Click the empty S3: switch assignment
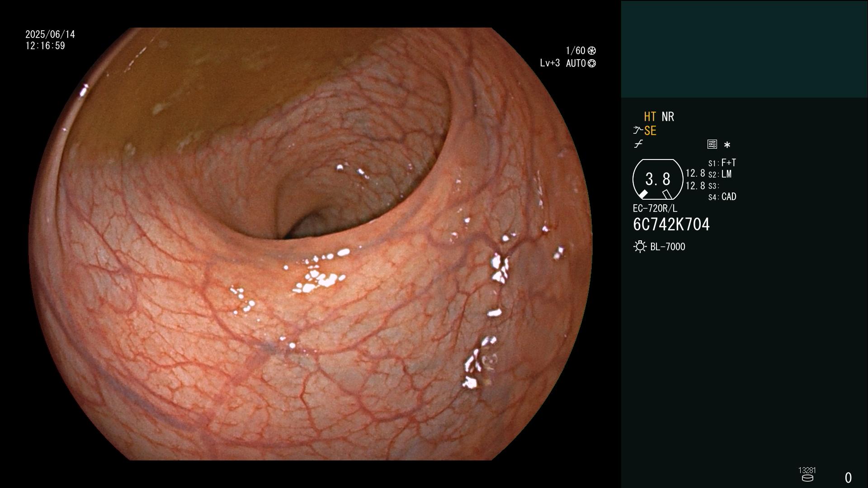This screenshot has width=868, height=488. (713, 186)
